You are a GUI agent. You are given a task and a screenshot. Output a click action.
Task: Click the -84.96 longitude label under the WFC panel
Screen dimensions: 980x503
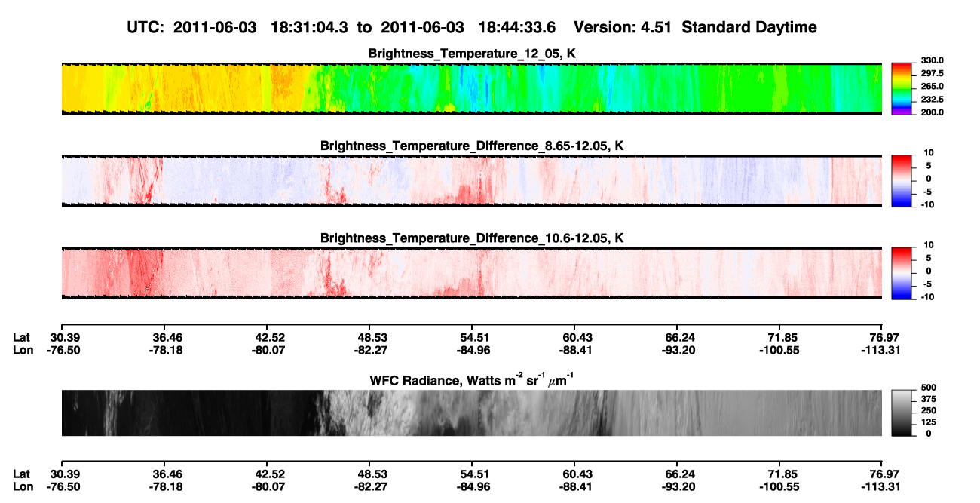click(x=473, y=486)
